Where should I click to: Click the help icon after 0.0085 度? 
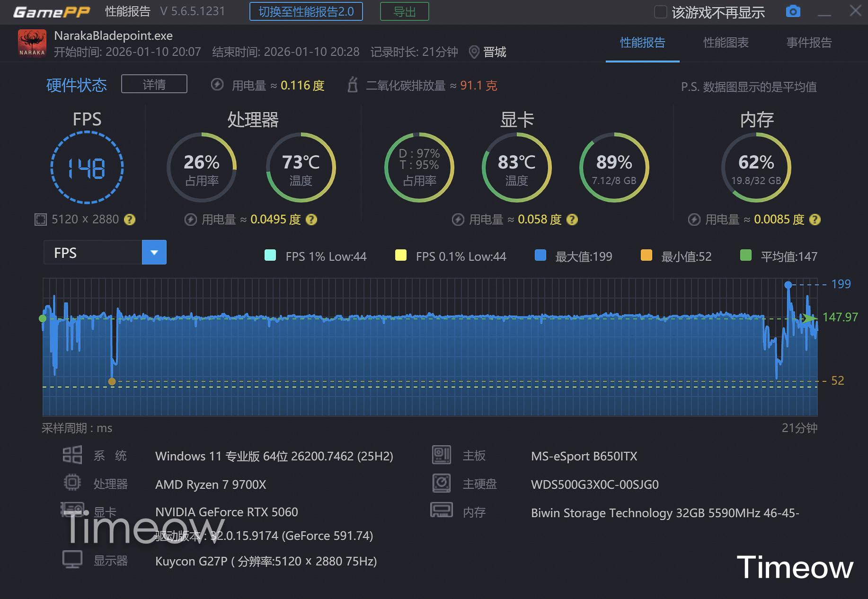pos(815,220)
